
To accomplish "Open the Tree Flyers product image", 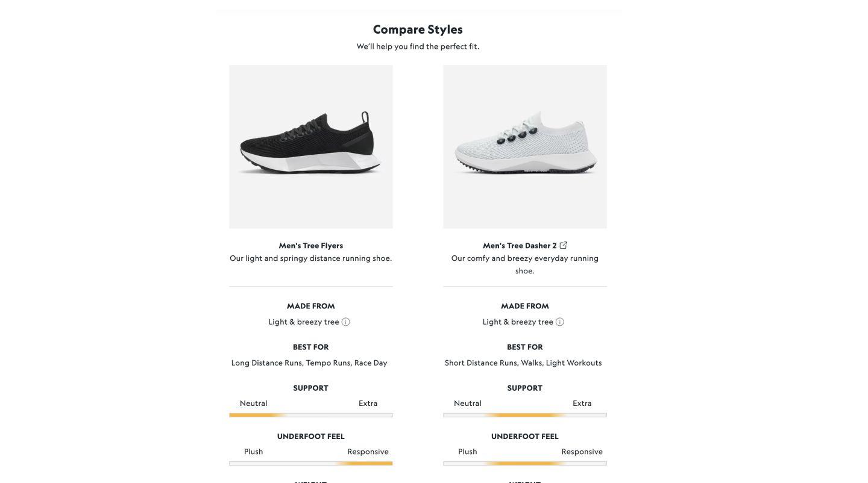I will (x=310, y=146).
